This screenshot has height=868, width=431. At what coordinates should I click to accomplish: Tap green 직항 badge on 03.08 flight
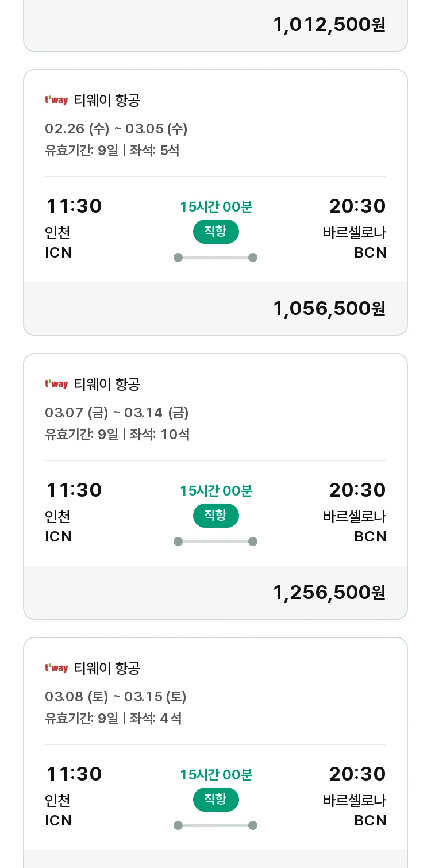click(x=215, y=800)
